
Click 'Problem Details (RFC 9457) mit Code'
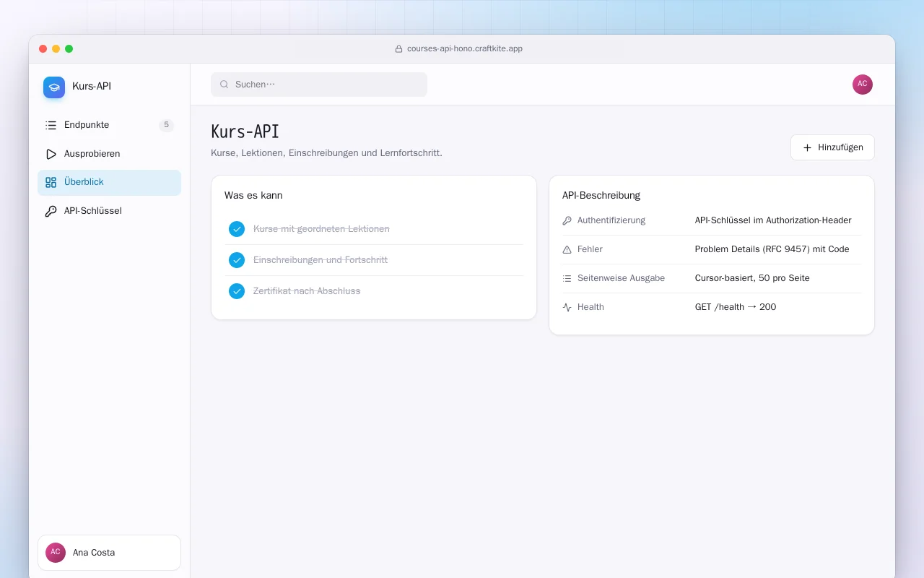pos(772,249)
